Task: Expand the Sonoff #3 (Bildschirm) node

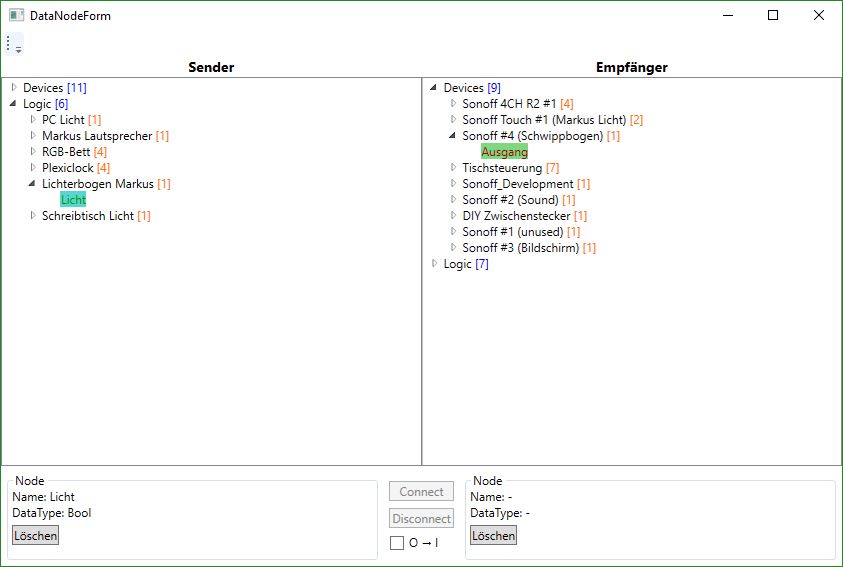Action: click(454, 247)
